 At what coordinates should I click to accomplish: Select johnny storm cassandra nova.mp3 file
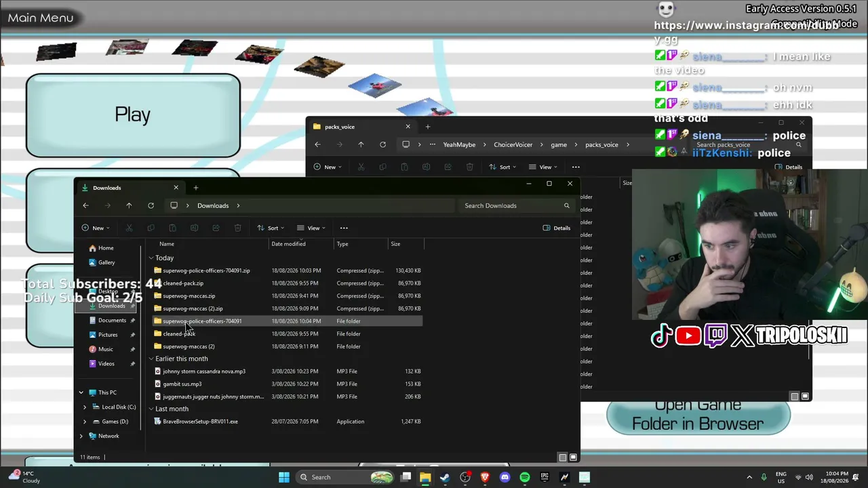coord(287,371)
